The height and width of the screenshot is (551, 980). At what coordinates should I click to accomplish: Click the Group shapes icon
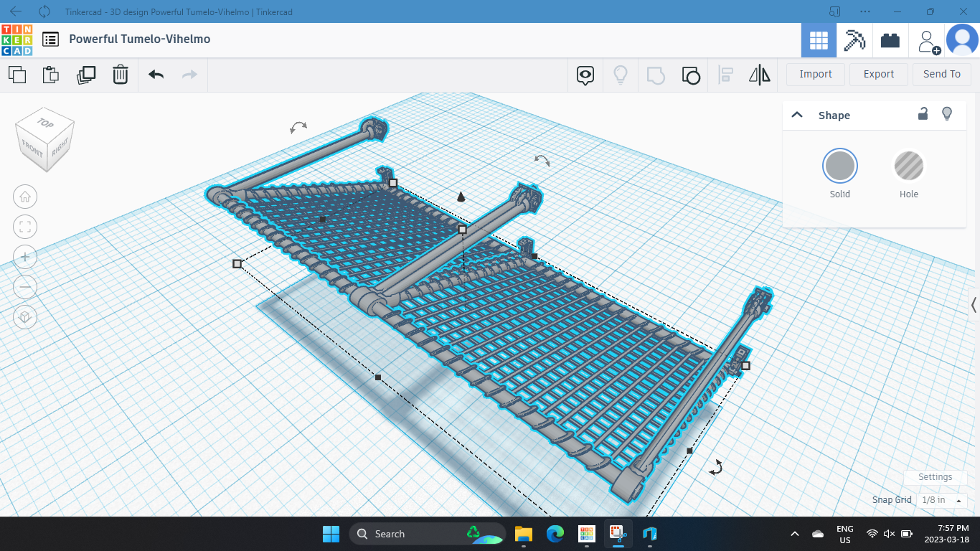[x=656, y=75]
